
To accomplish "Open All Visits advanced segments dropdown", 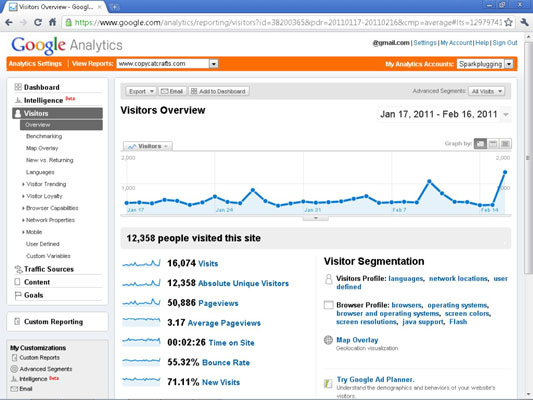I will click(x=486, y=91).
